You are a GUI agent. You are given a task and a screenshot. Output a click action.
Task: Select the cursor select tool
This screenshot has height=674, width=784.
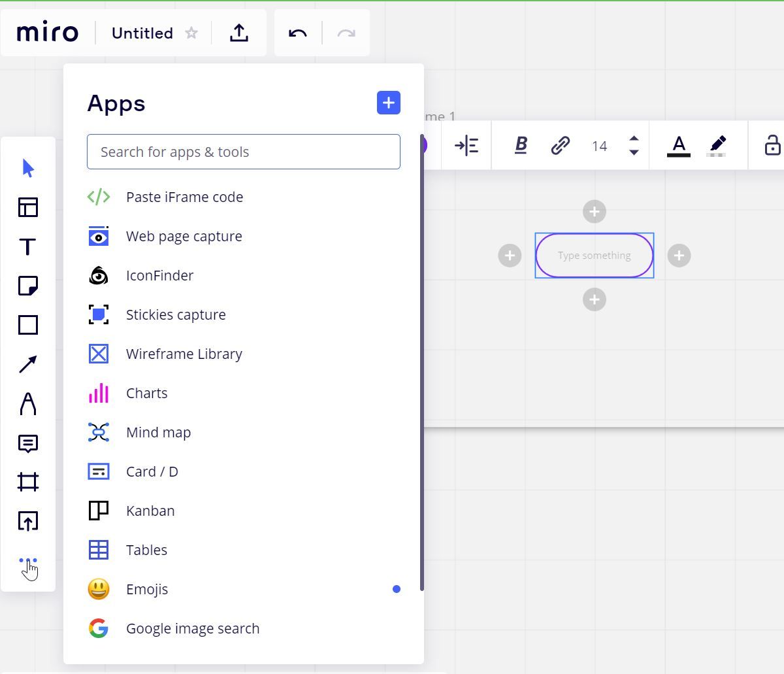pyautogui.click(x=28, y=168)
